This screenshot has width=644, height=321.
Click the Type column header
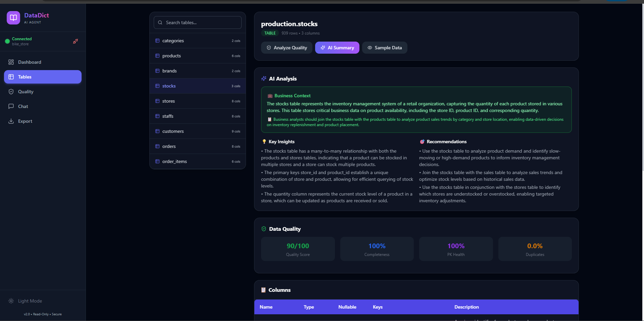tap(309, 307)
